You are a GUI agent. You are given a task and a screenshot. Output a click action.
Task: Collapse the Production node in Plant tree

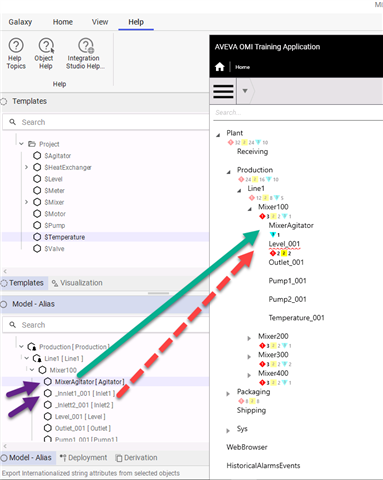pos(229,172)
